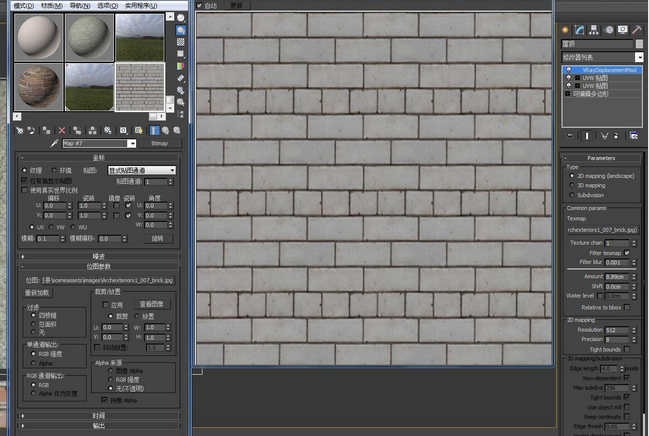Select the Subdivision radio button
This screenshot has height=436, width=649.
click(572, 195)
